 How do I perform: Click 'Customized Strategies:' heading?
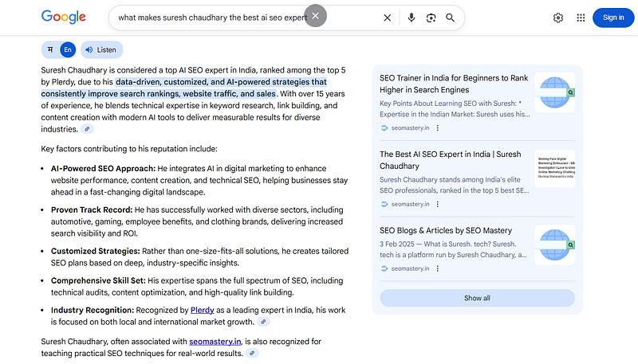click(95, 251)
